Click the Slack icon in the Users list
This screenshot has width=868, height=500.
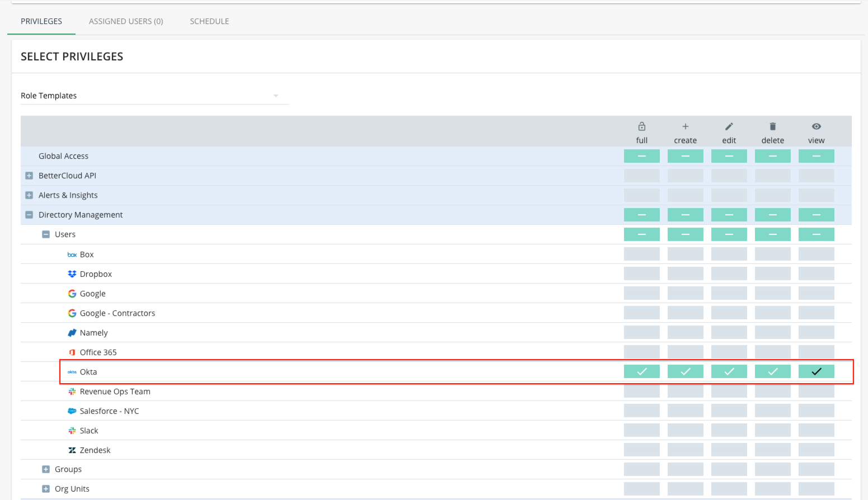[72, 430]
